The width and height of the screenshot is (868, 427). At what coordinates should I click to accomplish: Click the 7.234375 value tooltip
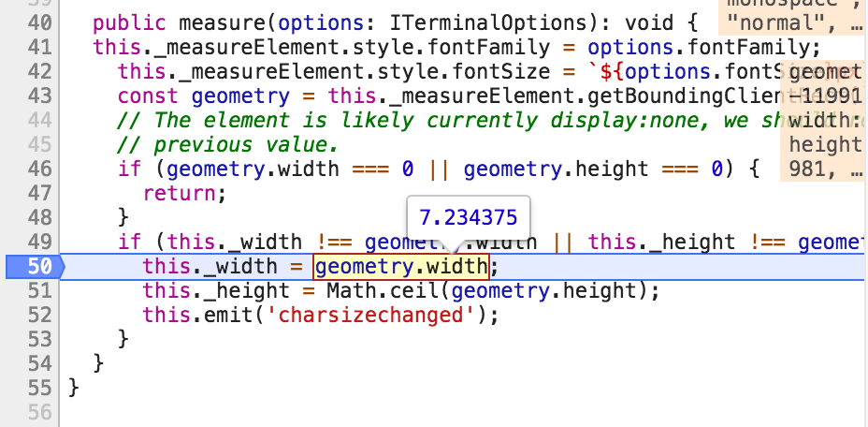469,217
